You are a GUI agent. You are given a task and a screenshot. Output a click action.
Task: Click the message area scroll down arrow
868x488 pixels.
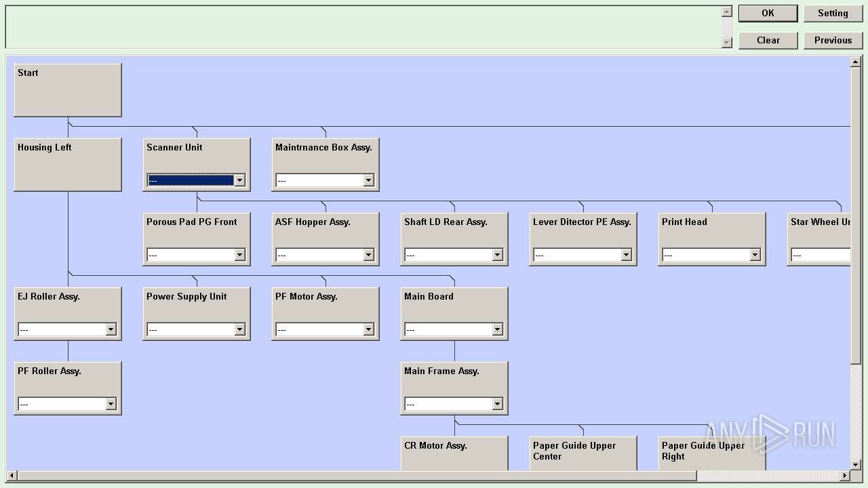[x=727, y=43]
